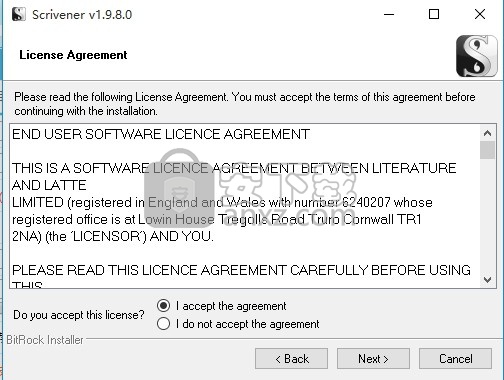This screenshot has height=380, width=504.
Task: Click the BitRock Installer label
Action: click(x=45, y=340)
